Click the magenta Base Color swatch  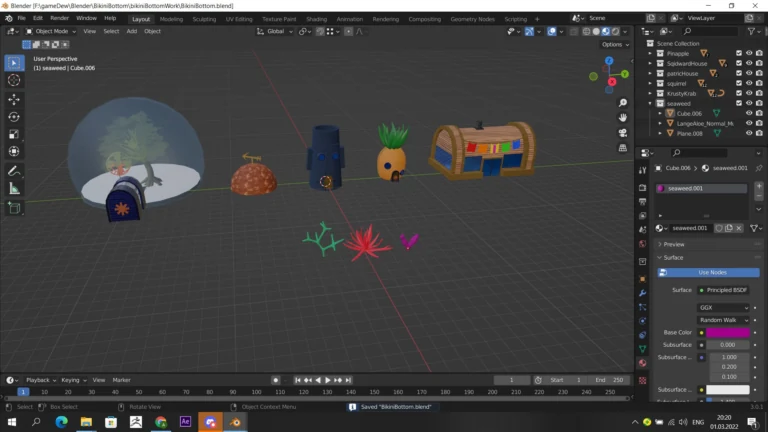(x=728, y=333)
